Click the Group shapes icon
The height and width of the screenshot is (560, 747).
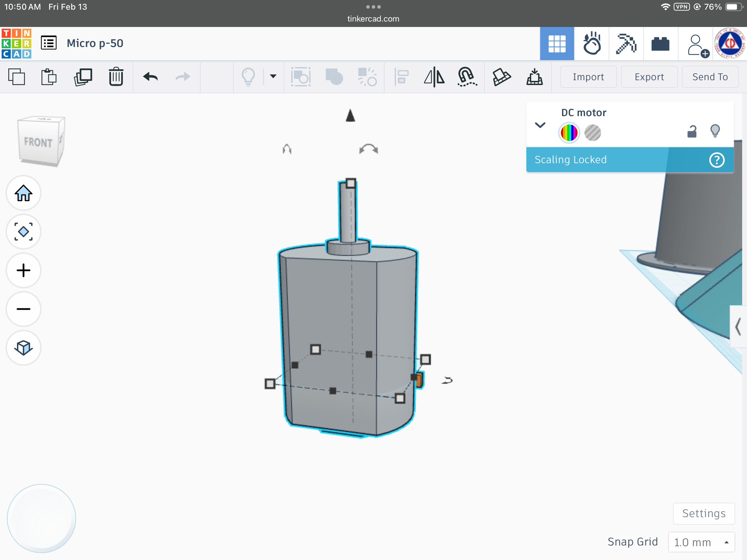click(334, 77)
